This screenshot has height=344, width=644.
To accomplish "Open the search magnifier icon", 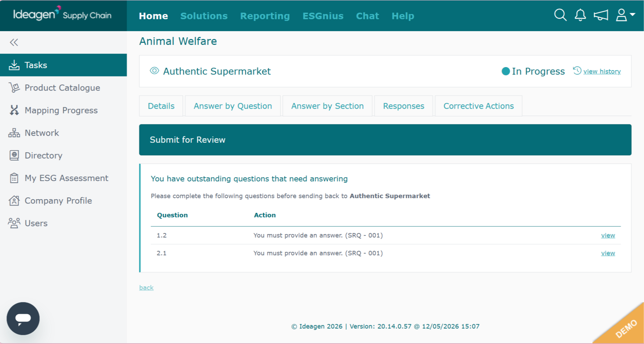I will pyautogui.click(x=560, y=15).
